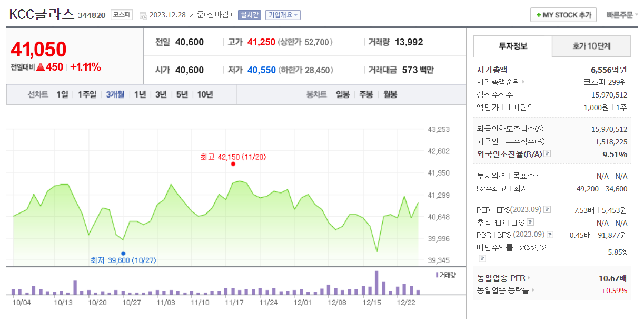
Task: Click the 배당수익률 value 5.85%
Action: pos(617,252)
